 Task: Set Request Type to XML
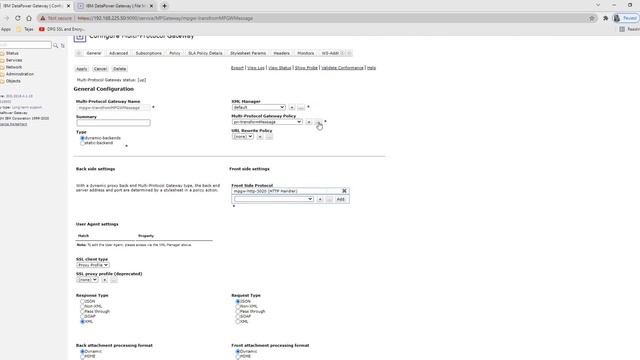click(238, 322)
